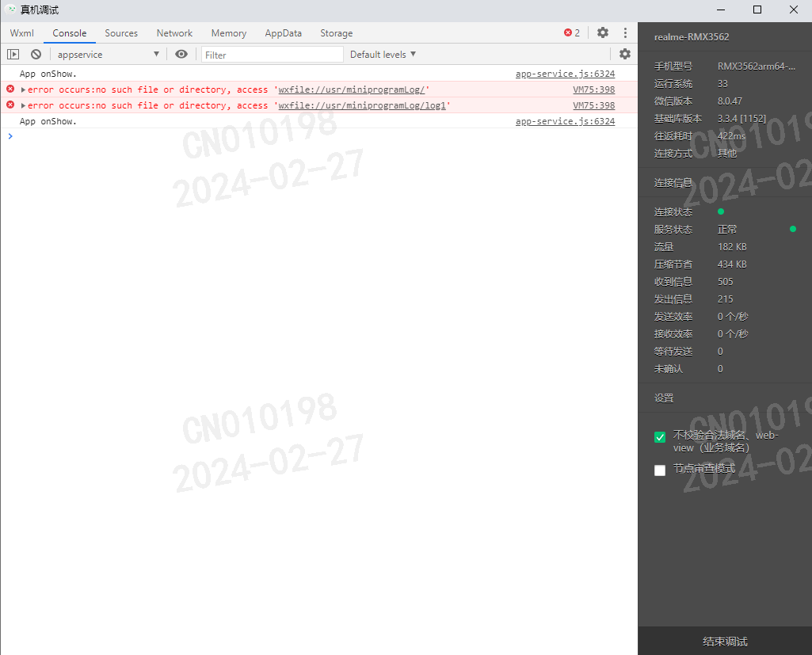Viewport: 812px width, 655px height.
Task: Open VM75:398 link on log1 error
Action: click(x=593, y=105)
